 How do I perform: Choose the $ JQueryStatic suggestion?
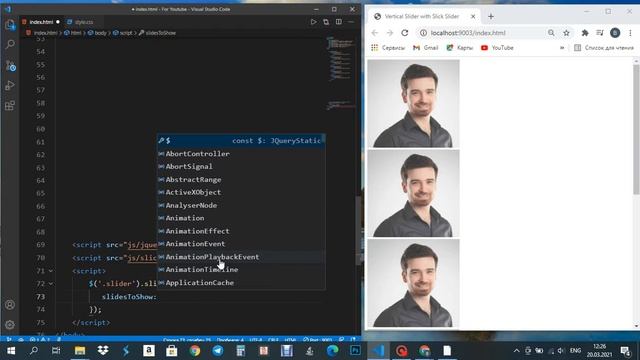(x=241, y=140)
